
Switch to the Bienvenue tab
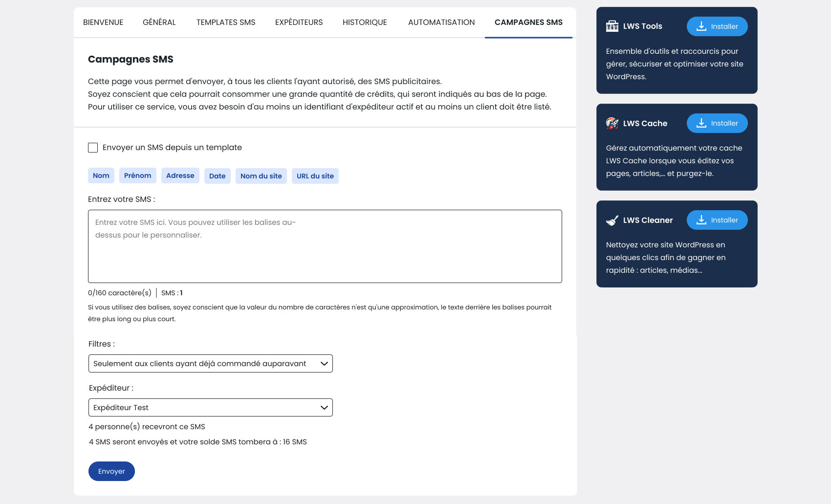click(103, 22)
